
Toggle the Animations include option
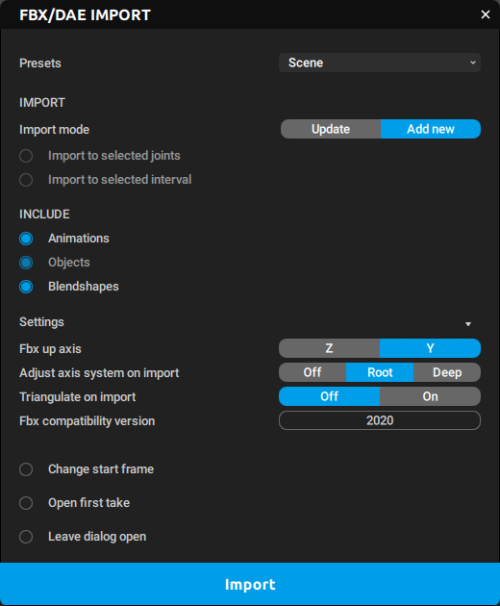point(26,239)
